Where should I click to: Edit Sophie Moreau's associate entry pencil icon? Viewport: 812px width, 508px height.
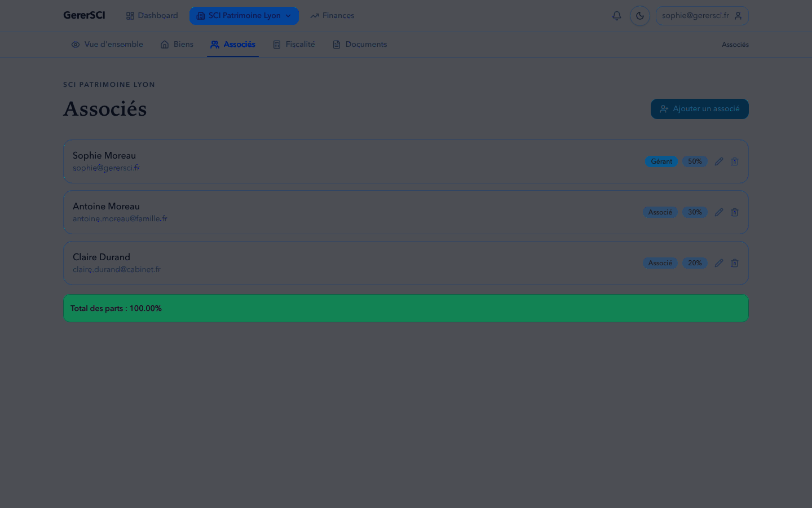(719, 161)
